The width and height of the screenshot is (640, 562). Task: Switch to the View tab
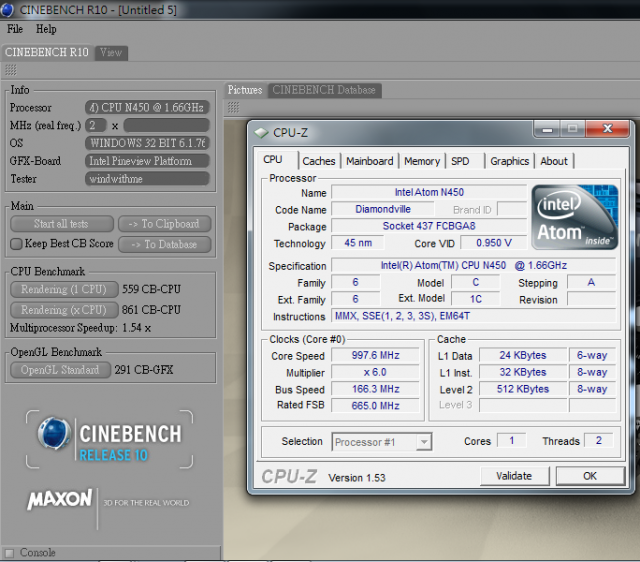[x=111, y=53]
